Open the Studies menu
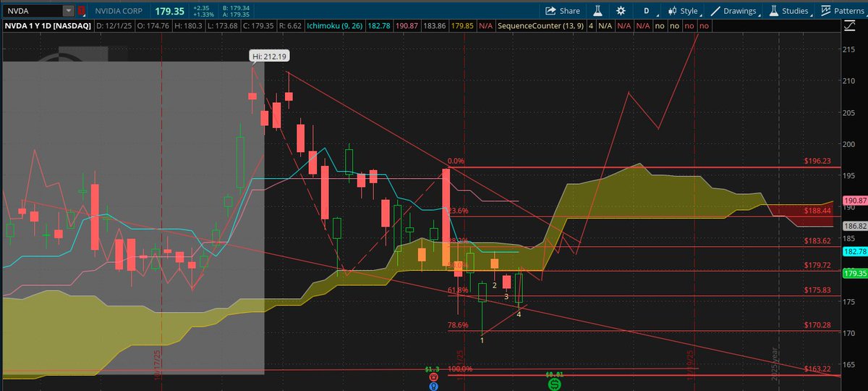 (789, 11)
